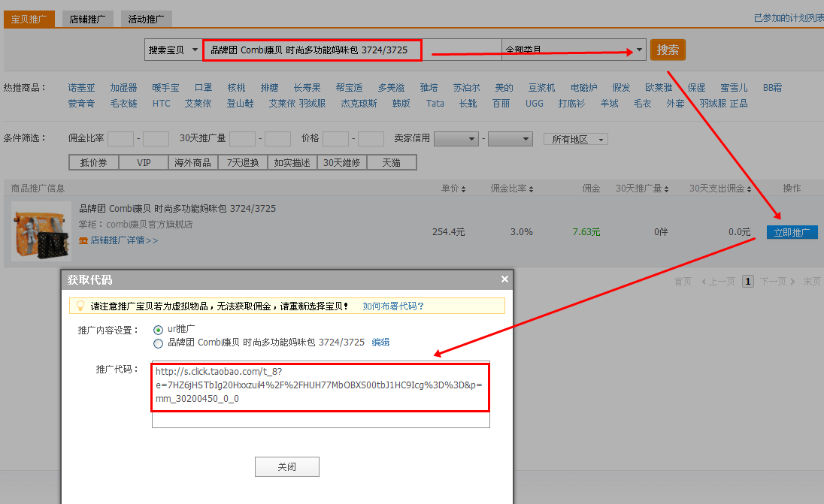
Task: Toggle the VIP filter
Action: (144, 163)
